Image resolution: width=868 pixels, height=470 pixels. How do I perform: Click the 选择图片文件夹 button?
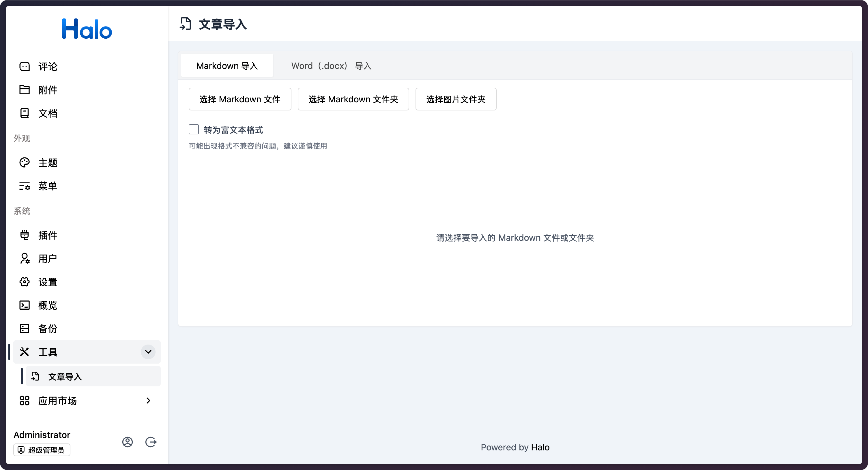tap(456, 99)
